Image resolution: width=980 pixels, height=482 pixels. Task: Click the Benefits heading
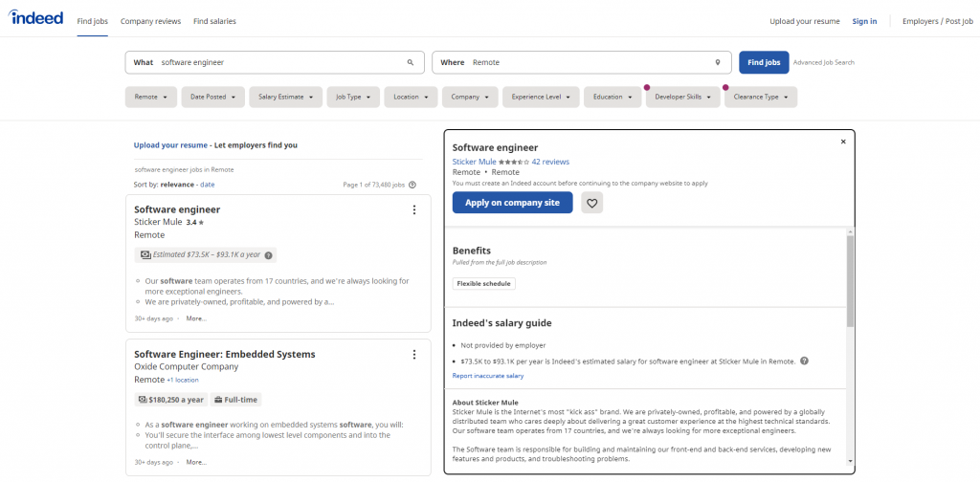coord(471,251)
